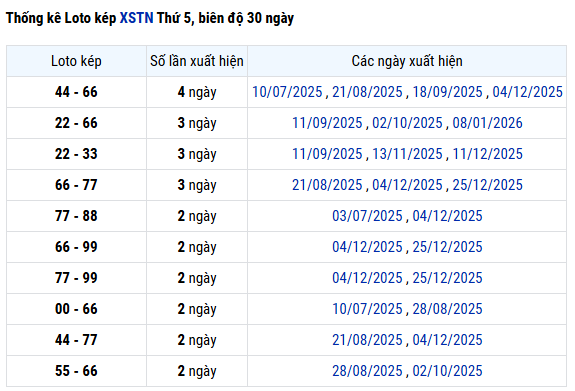Screen dimensions: 575x391
Task: Open date 18/09/2025 in the 44 - 66 row
Action: (x=447, y=92)
